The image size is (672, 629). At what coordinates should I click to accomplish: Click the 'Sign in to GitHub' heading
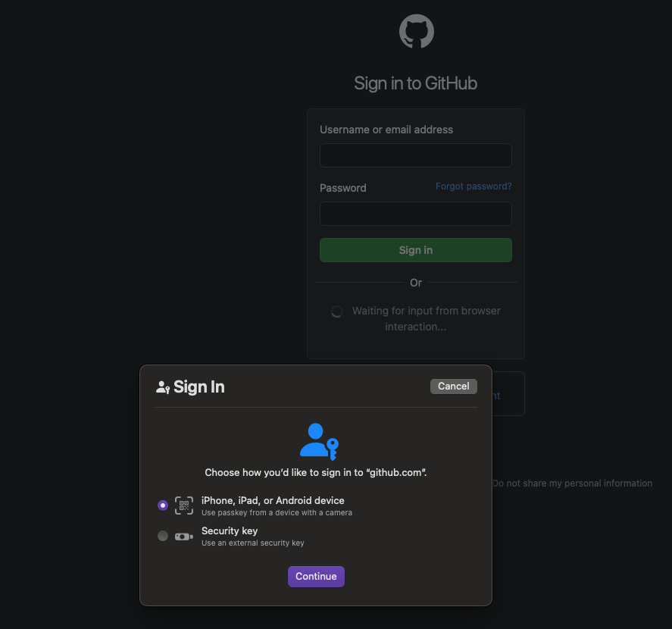415,83
